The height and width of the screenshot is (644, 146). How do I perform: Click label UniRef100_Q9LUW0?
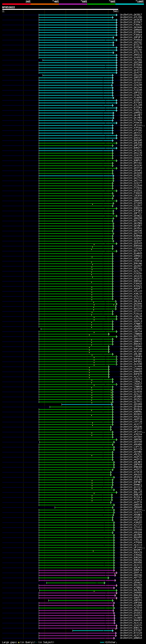[x=131, y=354]
